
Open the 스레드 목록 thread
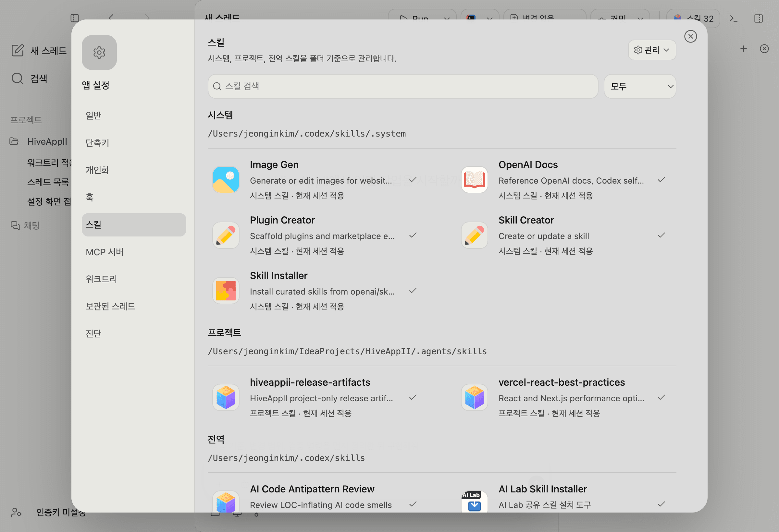pos(48,182)
